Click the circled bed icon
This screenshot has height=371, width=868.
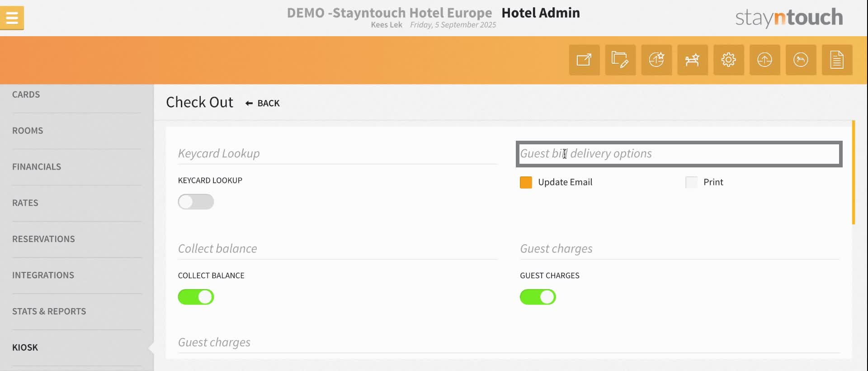[x=801, y=60]
